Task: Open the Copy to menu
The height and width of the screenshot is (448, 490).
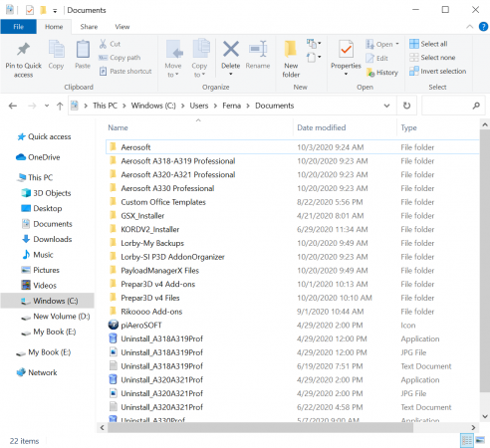Action: [199, 60]
